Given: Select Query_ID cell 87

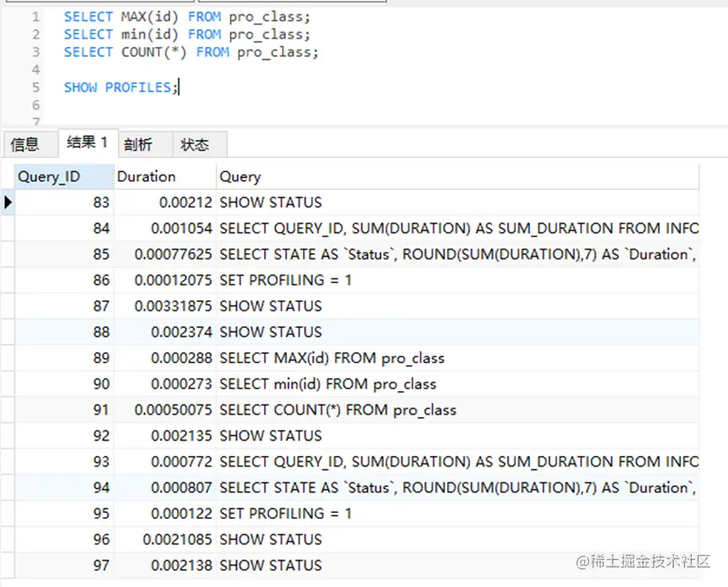Looking at the screenshot, I should [64, 306].
